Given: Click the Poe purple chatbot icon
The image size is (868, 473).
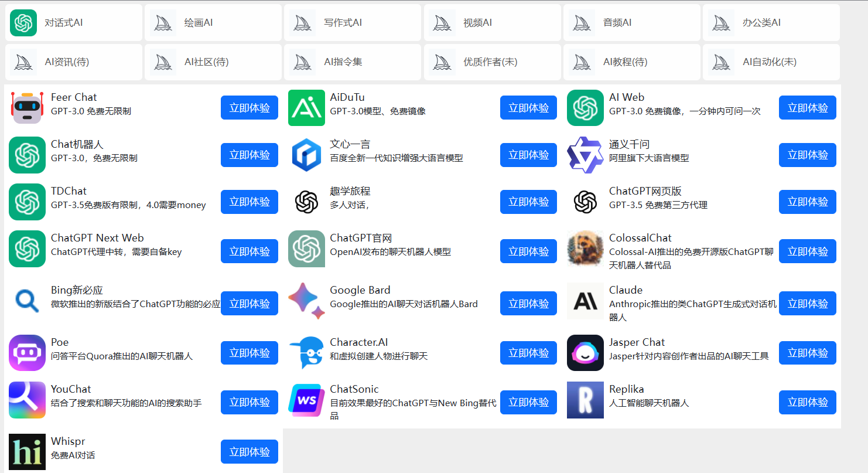Looking at the screenshot, I should click(x=27, y=353).
